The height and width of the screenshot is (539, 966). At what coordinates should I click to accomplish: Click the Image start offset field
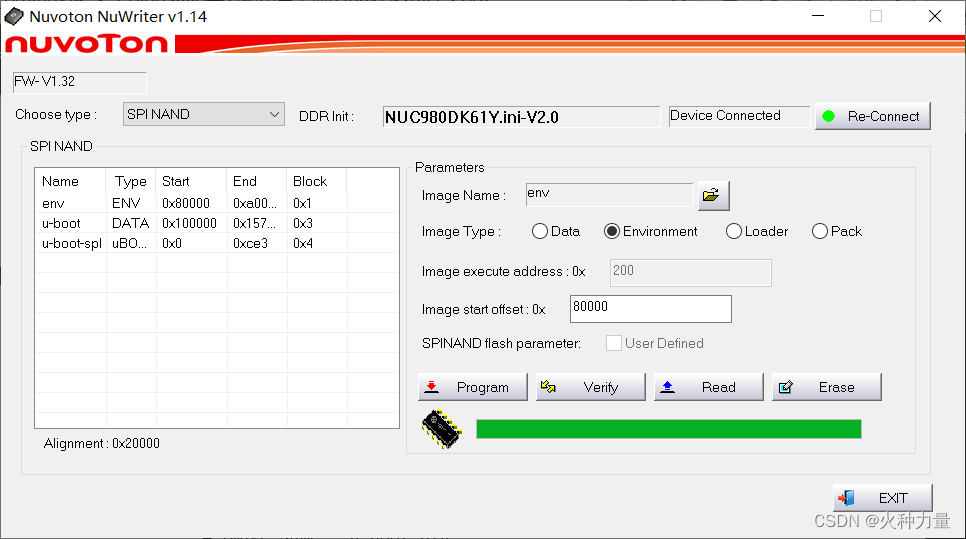click(x=651, y=309)
